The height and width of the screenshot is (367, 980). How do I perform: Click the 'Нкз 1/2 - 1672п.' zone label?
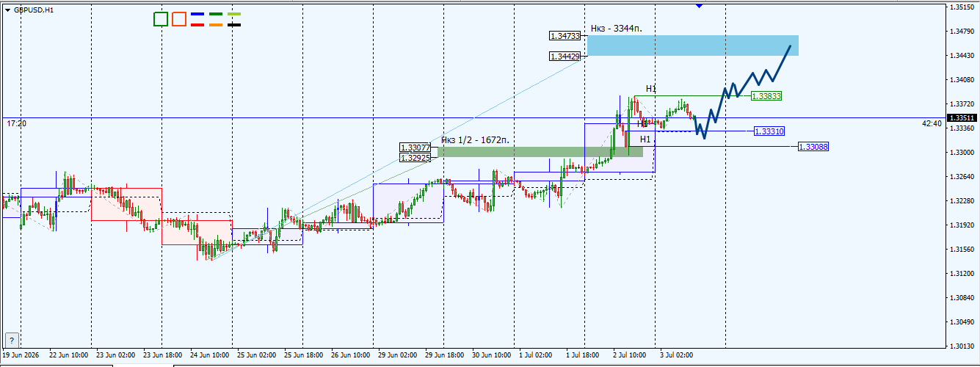475,139
